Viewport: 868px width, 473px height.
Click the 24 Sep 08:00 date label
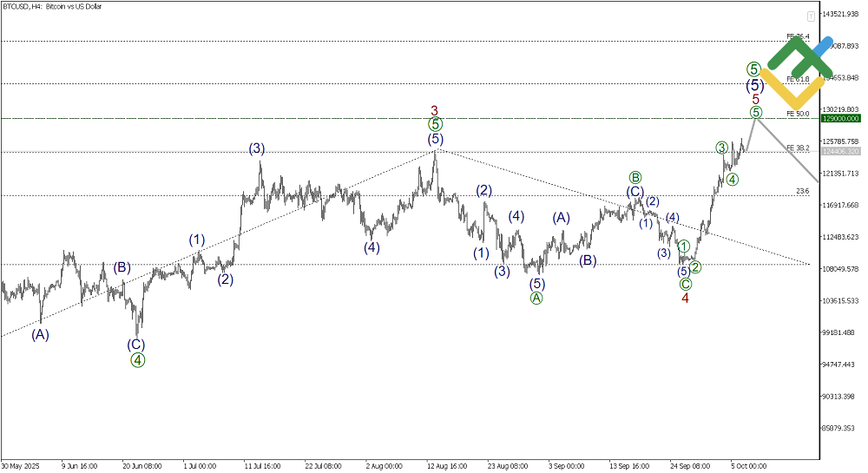click(x=690, y=466)
